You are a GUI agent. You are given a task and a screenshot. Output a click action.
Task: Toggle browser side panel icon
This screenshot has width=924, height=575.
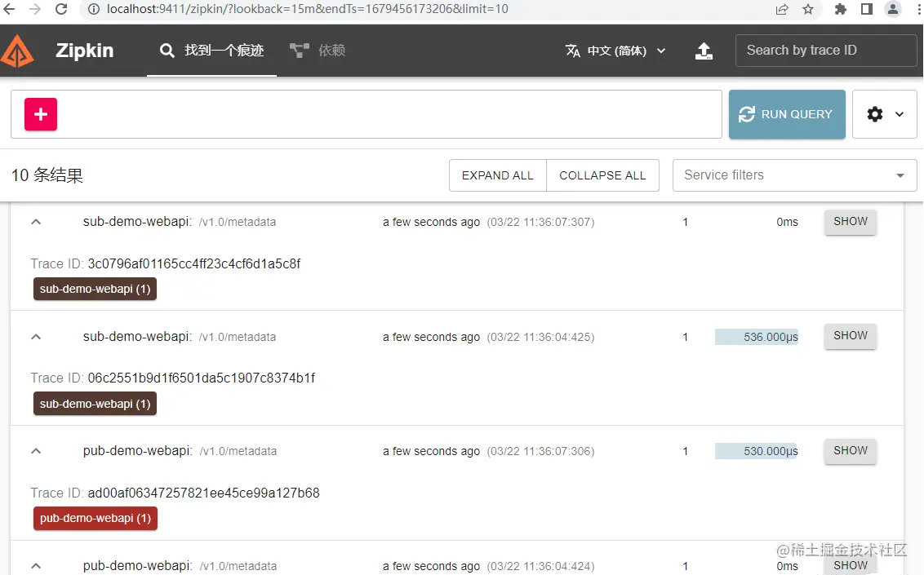[867, 9]
